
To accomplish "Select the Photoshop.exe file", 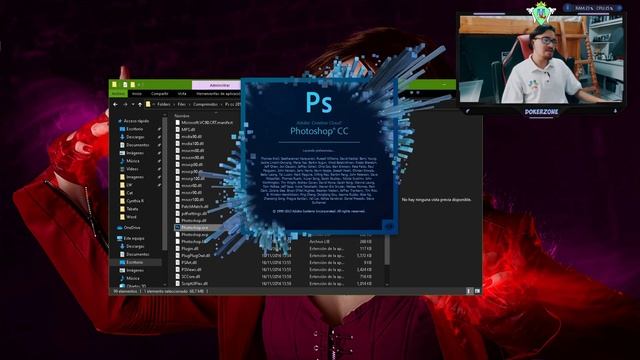I will (195, 227).
